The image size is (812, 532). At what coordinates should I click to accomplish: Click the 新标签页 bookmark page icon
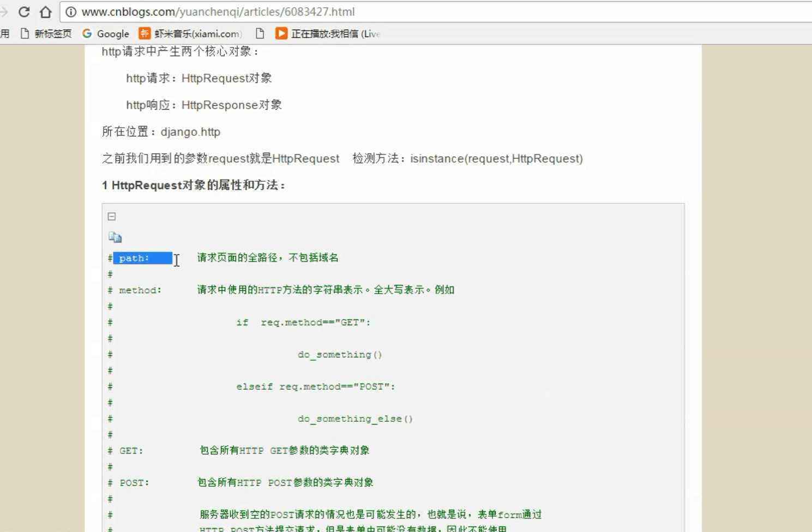coord(25,34)
